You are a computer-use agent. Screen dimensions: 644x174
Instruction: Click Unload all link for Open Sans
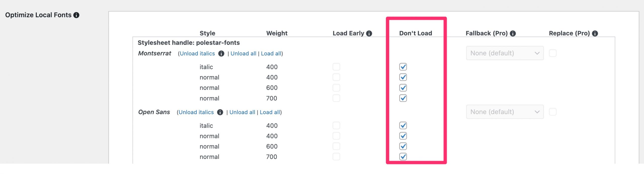tap(242, 112)
